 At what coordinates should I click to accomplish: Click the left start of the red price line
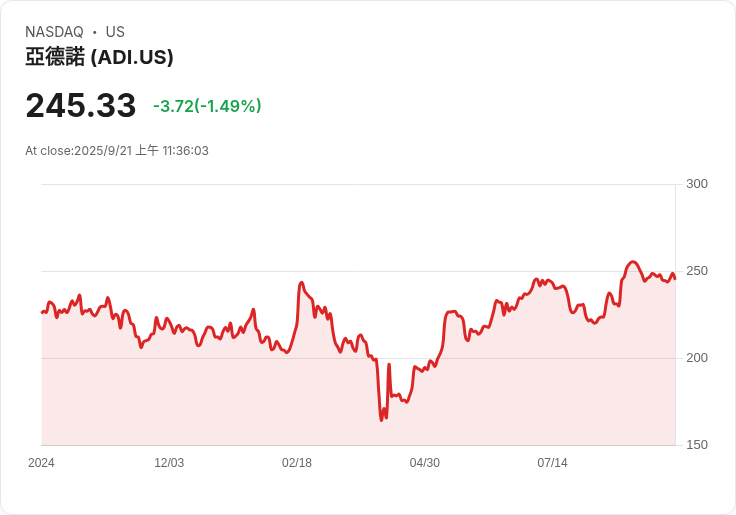[42, 312]
